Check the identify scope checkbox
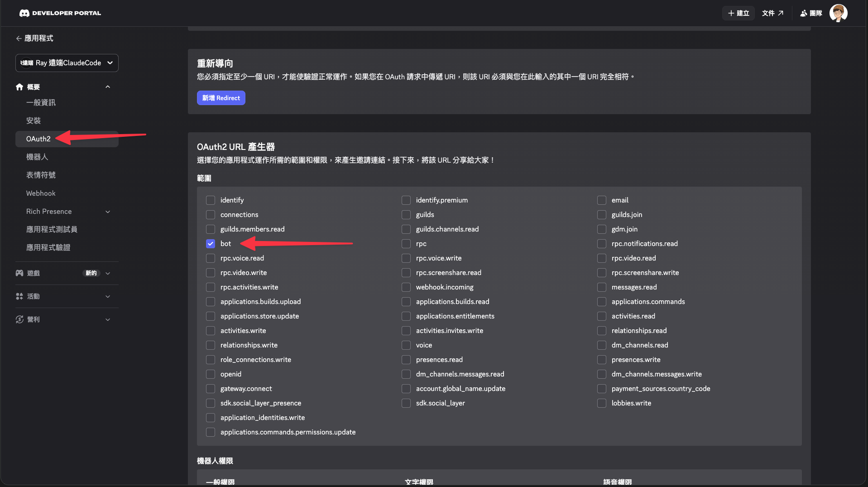This screenshot has height=487, width=868. click(x=211, y=200)
